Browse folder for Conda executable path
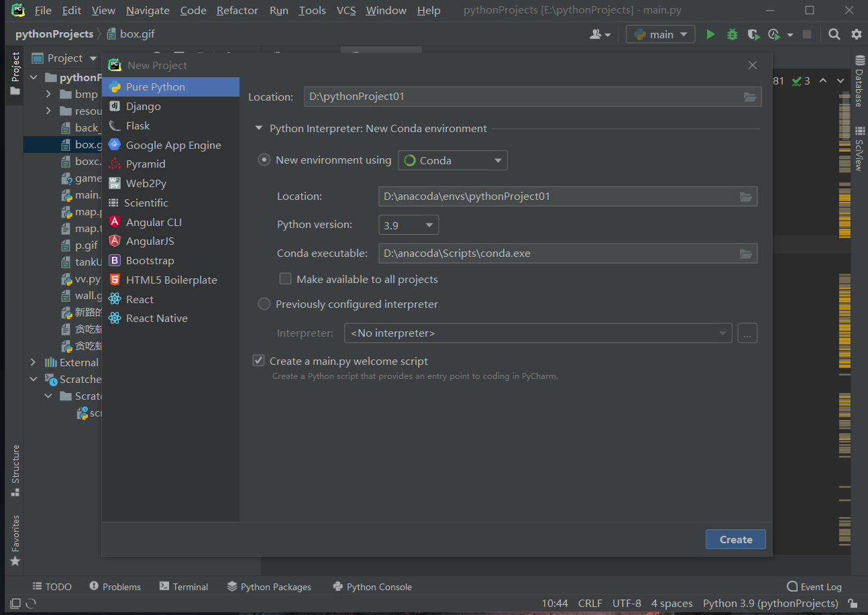 pyautogui.click(x=746, y=254)
